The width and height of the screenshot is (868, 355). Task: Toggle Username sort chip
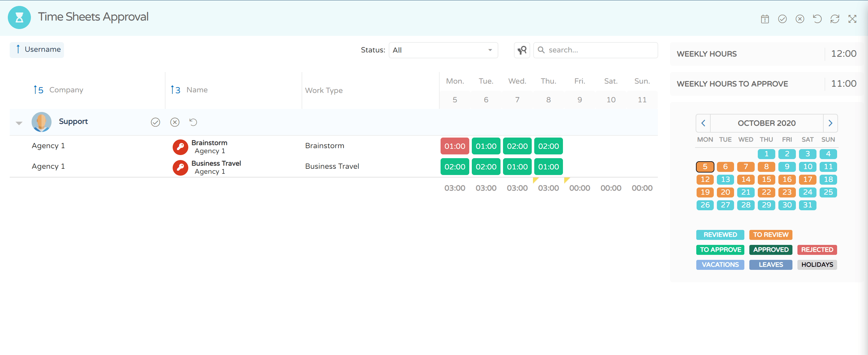click(37, 50)
